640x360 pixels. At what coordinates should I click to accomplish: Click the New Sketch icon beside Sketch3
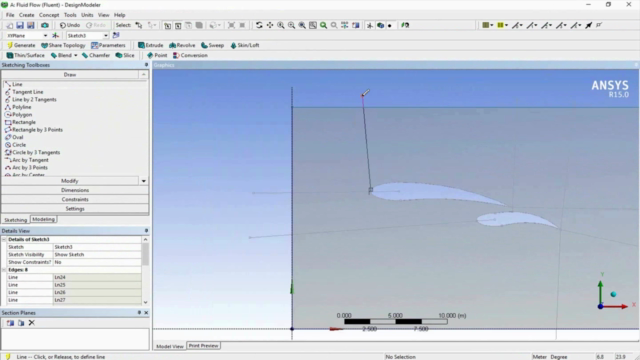click(116, 36)
